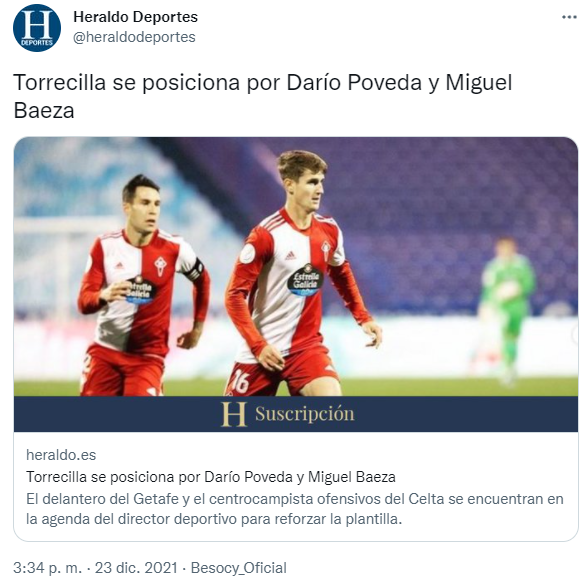Click the Heraldo Deportes profile avatar

[x=37, y=28]
